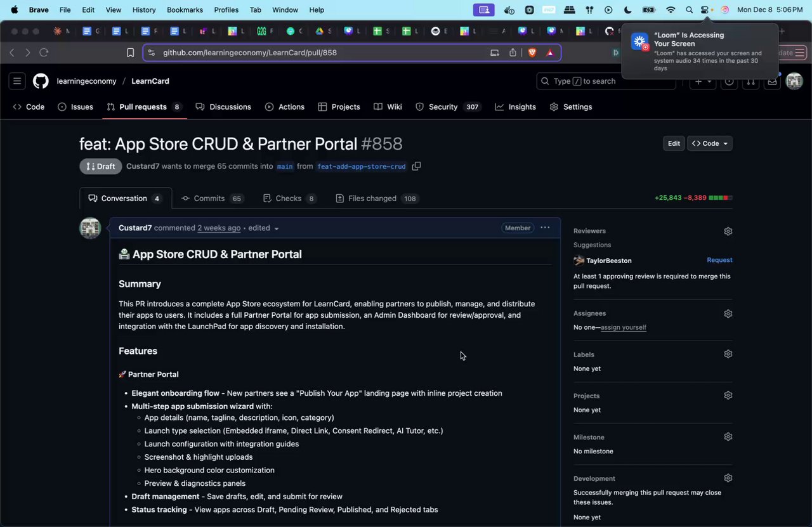Click the diffstat added/removed lines bar
Image resolution: width=812 pixels, height=527 pixels.
click(721, 198)
